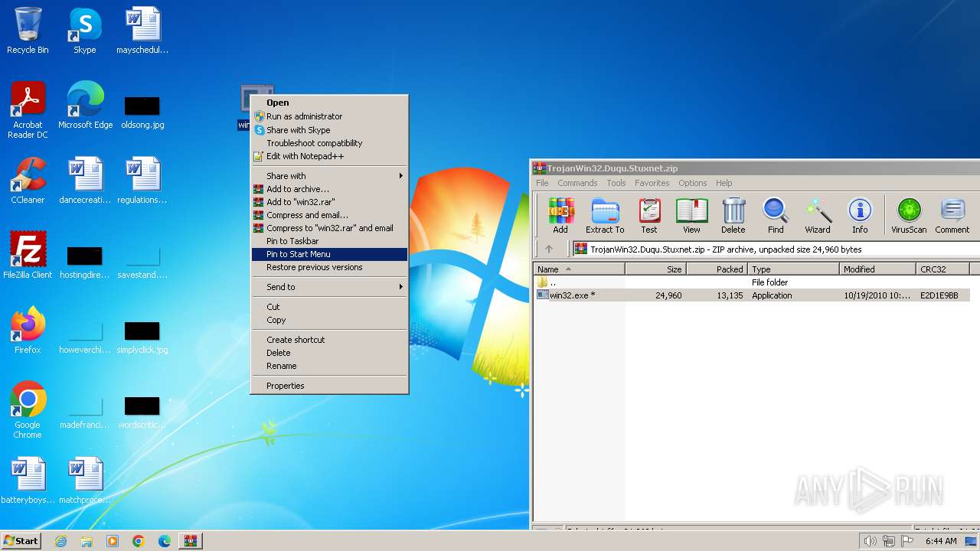Viewport: 980px width, 551px height.
Task: Choose Share with Skype
Action: click(x=330, y=130)
